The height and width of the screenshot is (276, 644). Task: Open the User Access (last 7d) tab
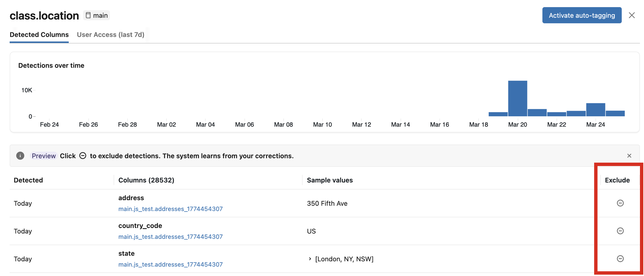pyautogui.click(x=110, y=35)
